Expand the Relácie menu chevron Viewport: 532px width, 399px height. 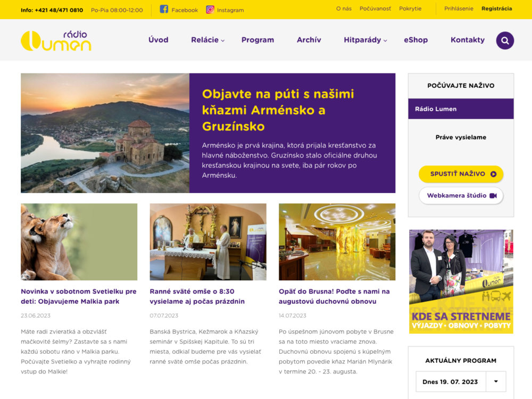click(x=223, y=41)
